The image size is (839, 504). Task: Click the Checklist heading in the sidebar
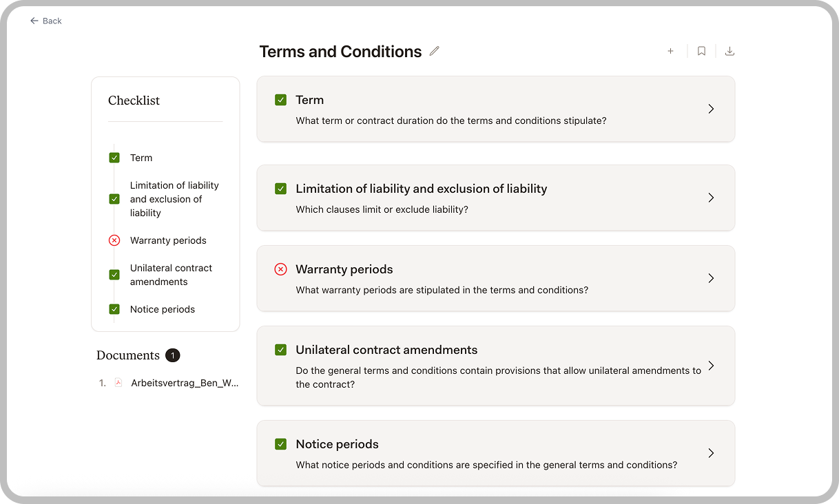pyautogui.click(x=134, y=101)
